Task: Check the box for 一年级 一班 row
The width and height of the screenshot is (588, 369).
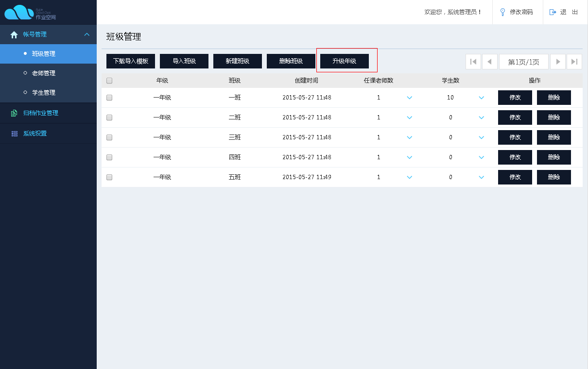Action: tap(109, 98)
